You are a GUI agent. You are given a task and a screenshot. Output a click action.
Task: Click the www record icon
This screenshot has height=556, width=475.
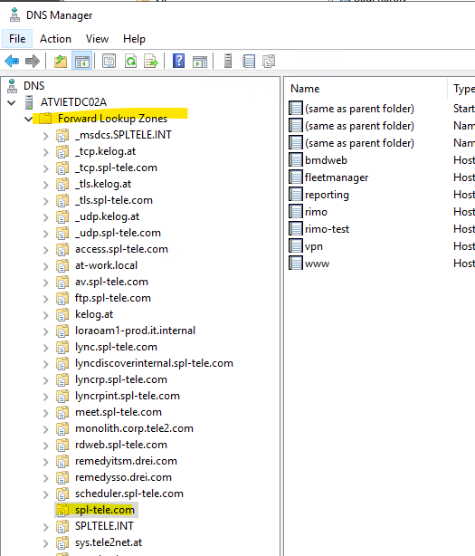click(295, 263)
